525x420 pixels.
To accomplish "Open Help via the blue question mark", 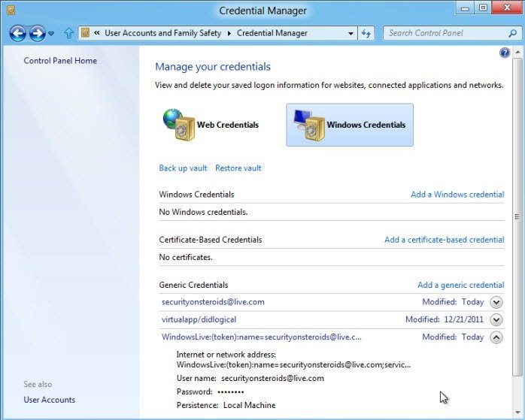I will tap(505, 53).
